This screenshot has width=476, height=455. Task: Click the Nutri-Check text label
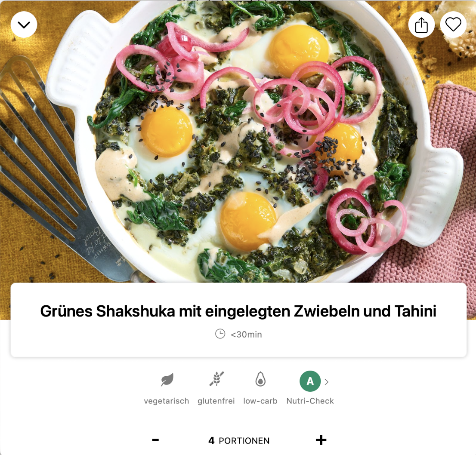(x=310, y=401)
